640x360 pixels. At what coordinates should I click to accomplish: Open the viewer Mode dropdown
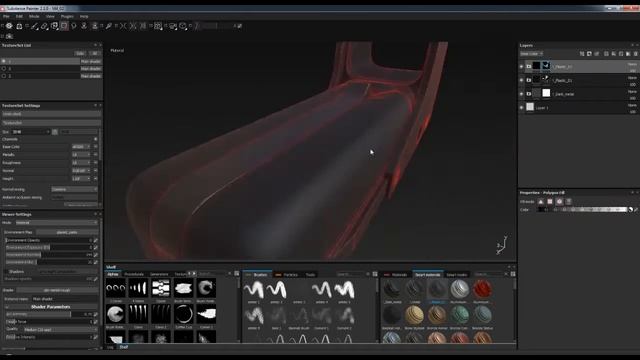[57, 222]
